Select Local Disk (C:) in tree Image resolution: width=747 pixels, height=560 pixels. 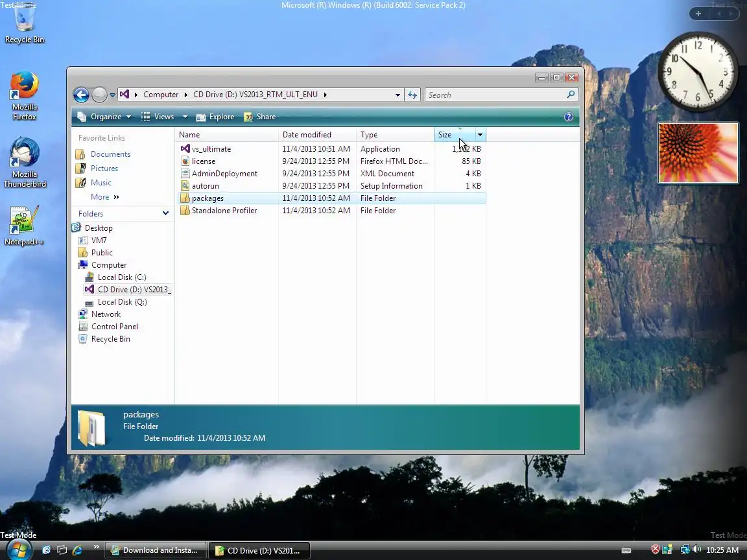[x=121, y=277]
